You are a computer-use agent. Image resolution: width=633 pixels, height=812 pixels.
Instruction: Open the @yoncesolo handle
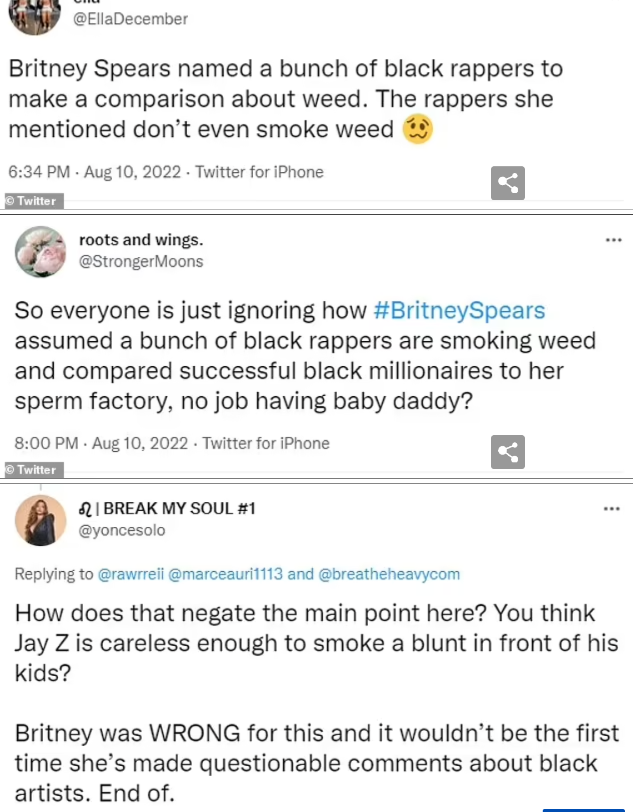(x=122, y=530)
